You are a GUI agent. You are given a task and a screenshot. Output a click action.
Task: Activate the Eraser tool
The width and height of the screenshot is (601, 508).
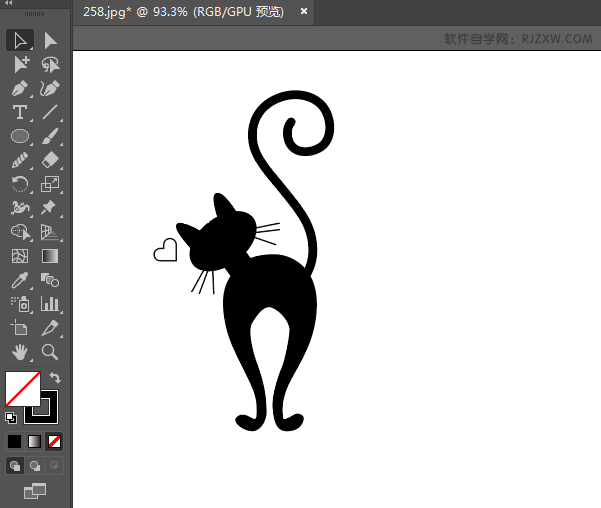[50, 160]
